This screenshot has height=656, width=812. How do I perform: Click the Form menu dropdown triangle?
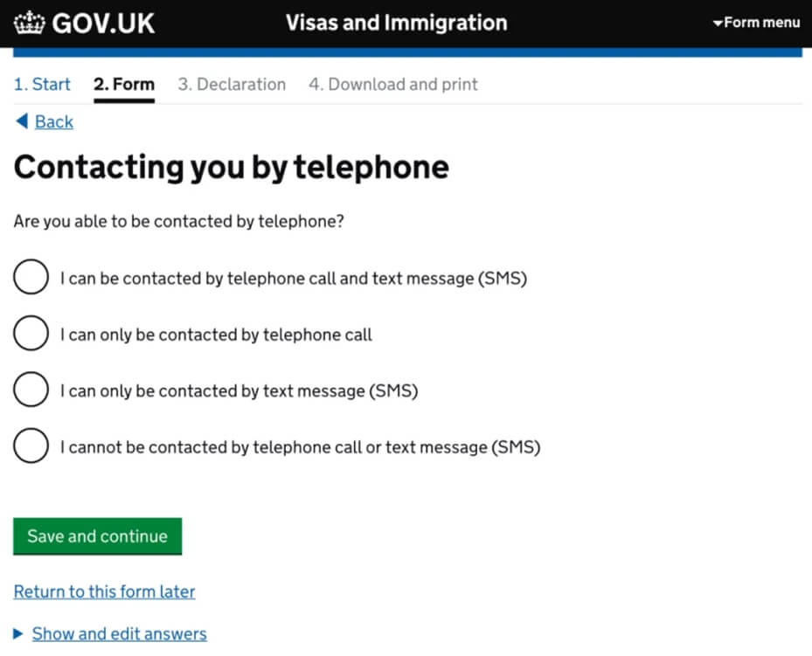tap(718, 24)
